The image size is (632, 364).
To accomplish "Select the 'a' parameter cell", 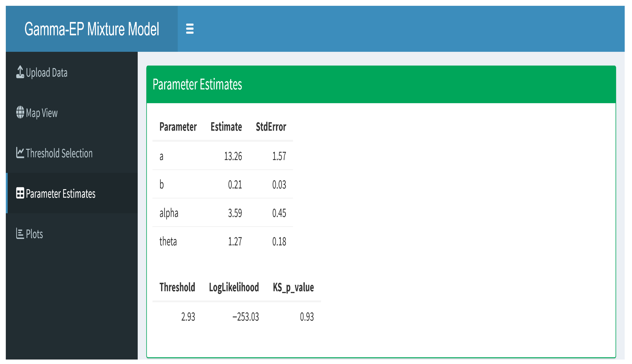I will pyautogui.click(x=161, y=156).
